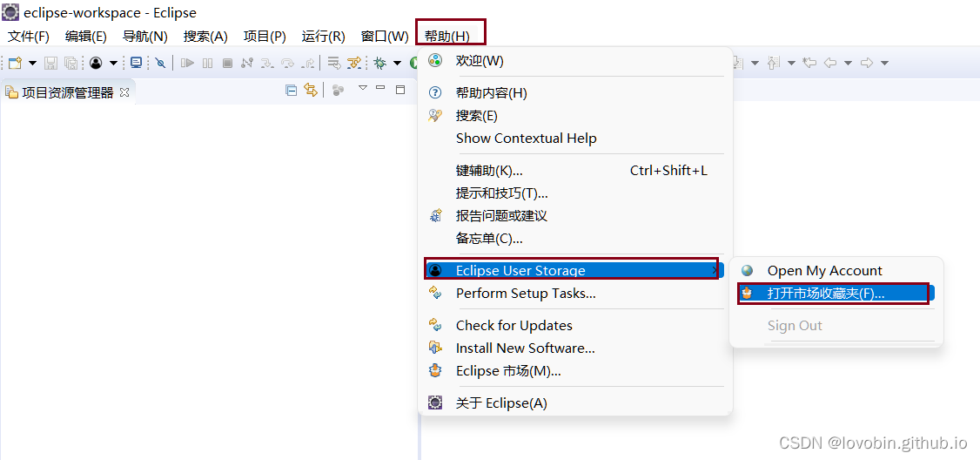This screenshot has width=980, height=460.
Task: Click the Save All toolbar icon
Action: pos(70,63)
